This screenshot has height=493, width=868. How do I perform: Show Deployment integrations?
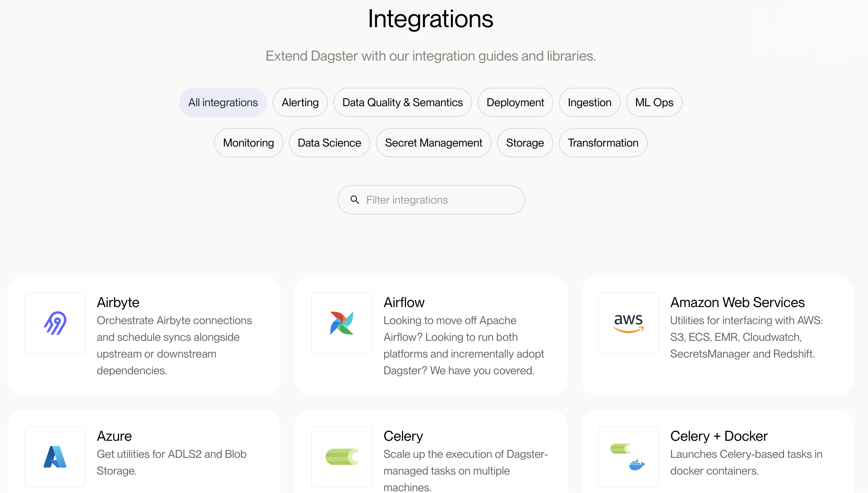click(x=515, y=102)
